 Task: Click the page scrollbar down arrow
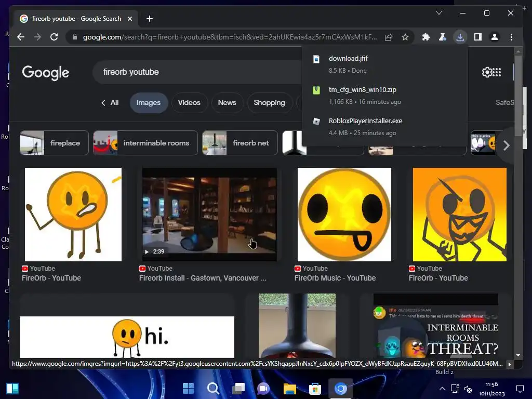tap(518, 355)
